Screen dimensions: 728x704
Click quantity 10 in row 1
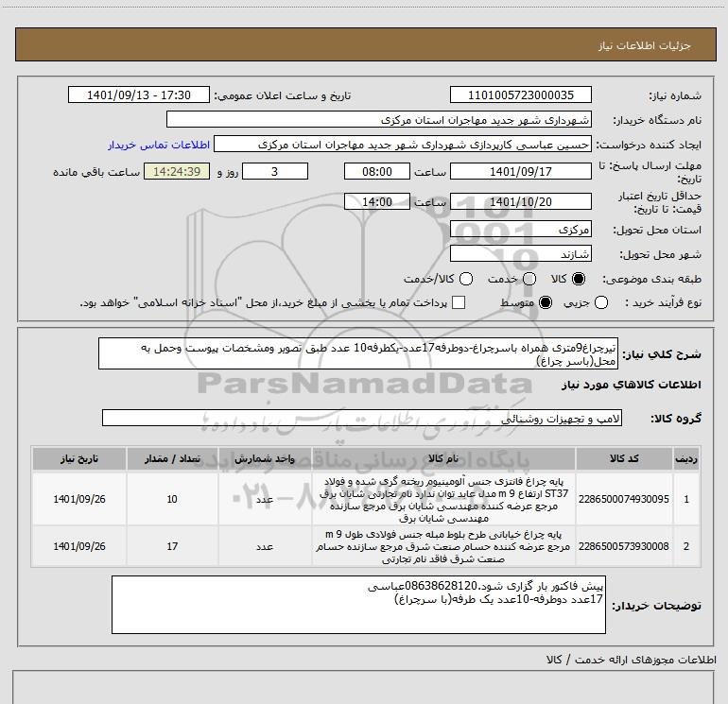172,499
